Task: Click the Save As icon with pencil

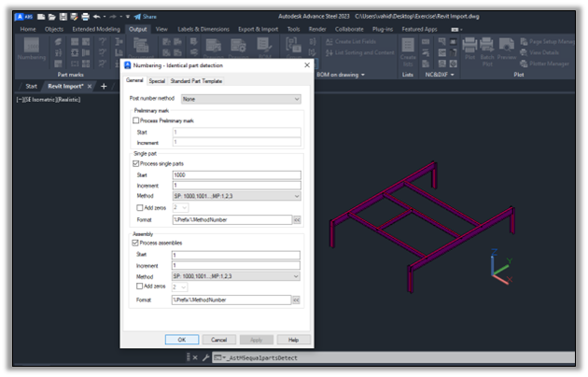Action: pyautogui.click(x=74, y=17)
